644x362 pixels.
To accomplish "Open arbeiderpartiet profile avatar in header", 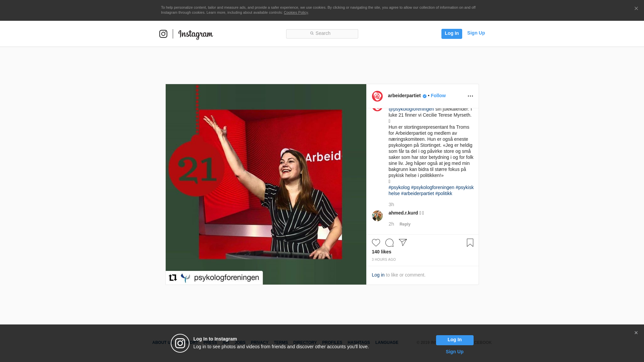I will coord(377,96).
